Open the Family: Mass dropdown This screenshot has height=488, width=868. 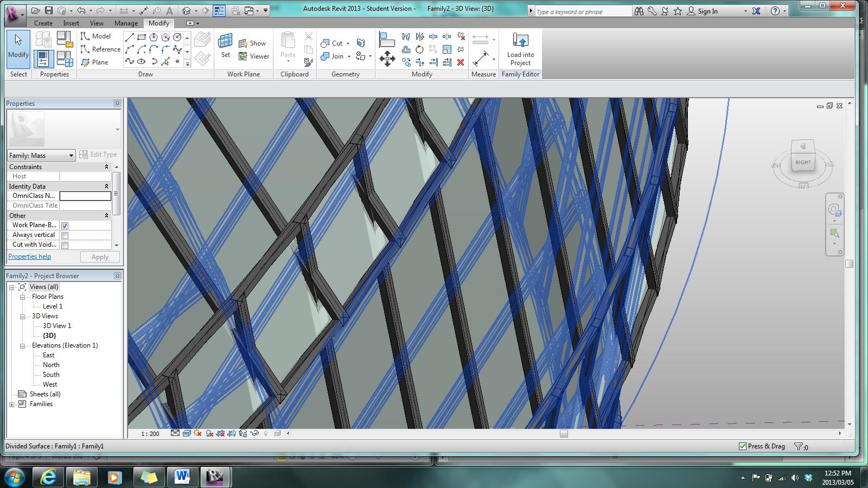point(72,155)
